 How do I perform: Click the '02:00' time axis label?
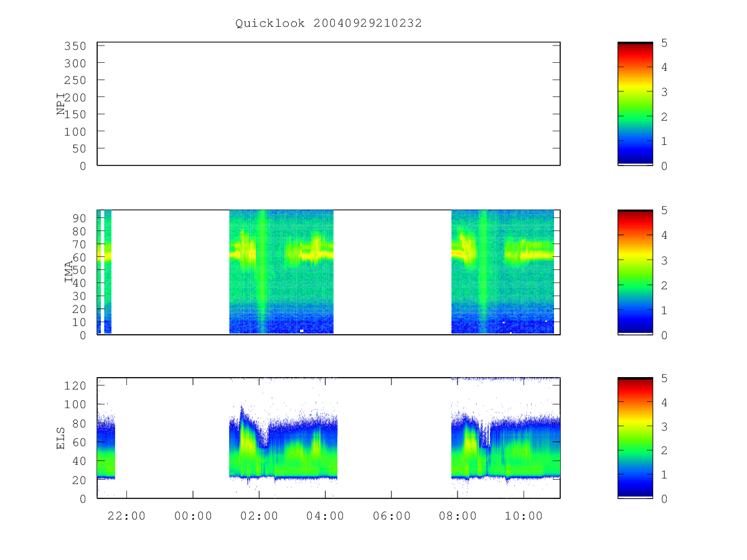pos(259,516)
